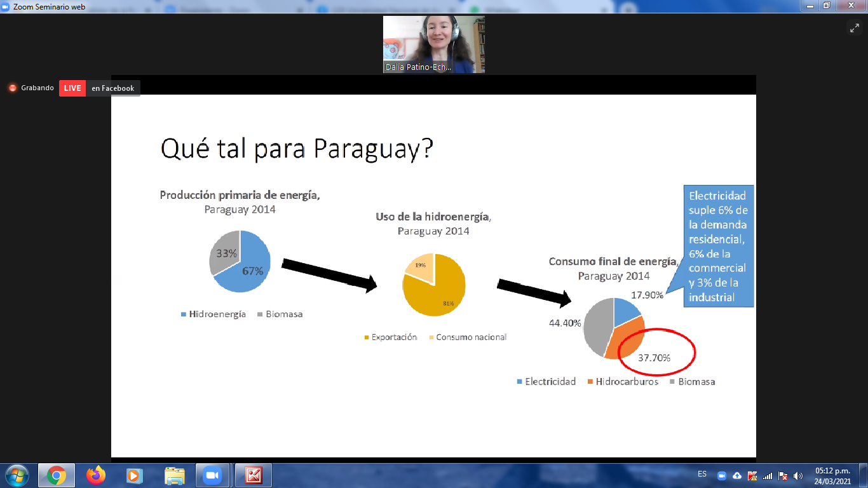
Task: Switch to the Zoom taskbar button
Action: [212, 475]
